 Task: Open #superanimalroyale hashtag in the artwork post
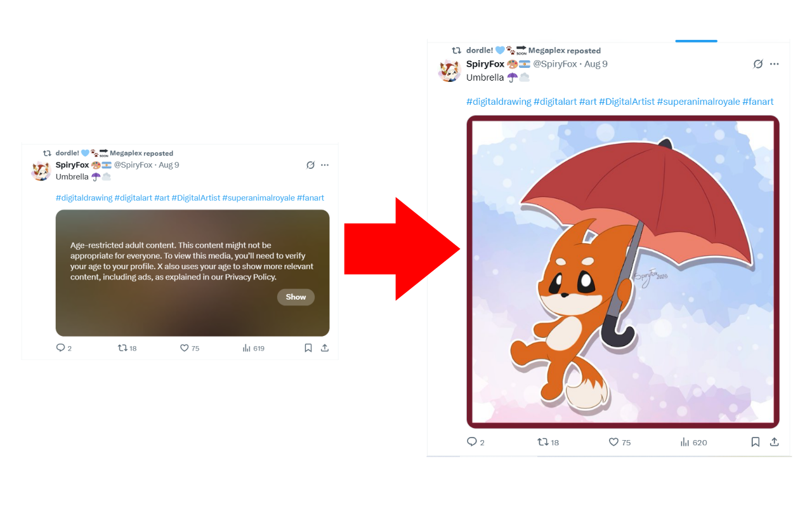[x=698, y=102]
